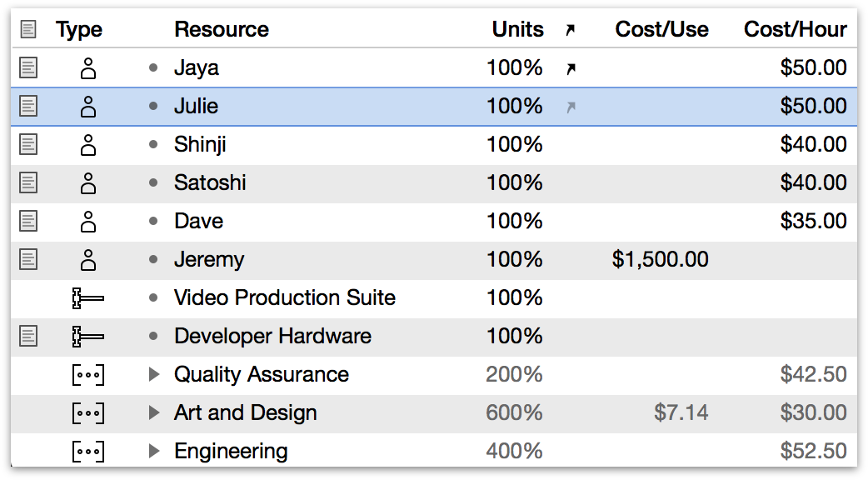Click the Cost/Hour column header

pos(795,29)
